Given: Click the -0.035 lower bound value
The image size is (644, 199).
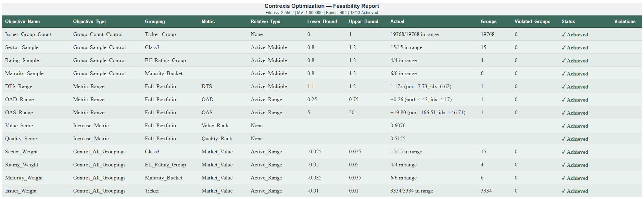Looking at the screenshot, I should pos(314,178).
